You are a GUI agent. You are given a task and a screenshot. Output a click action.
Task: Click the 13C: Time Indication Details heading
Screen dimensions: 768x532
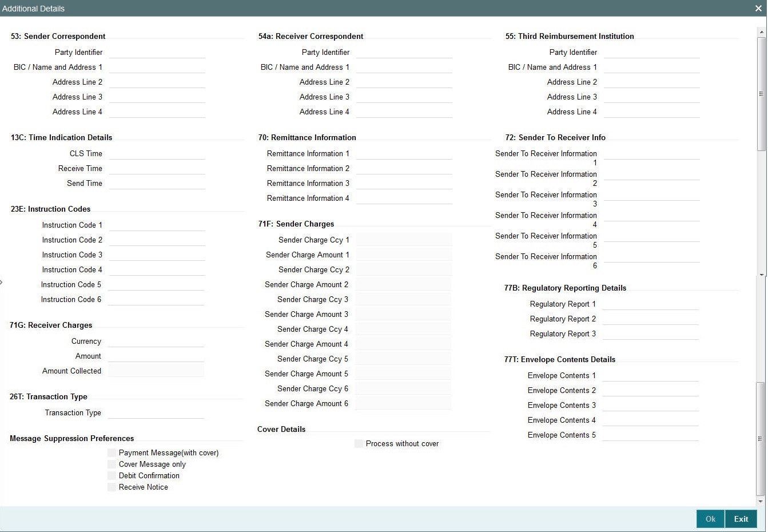pos(61,137)
